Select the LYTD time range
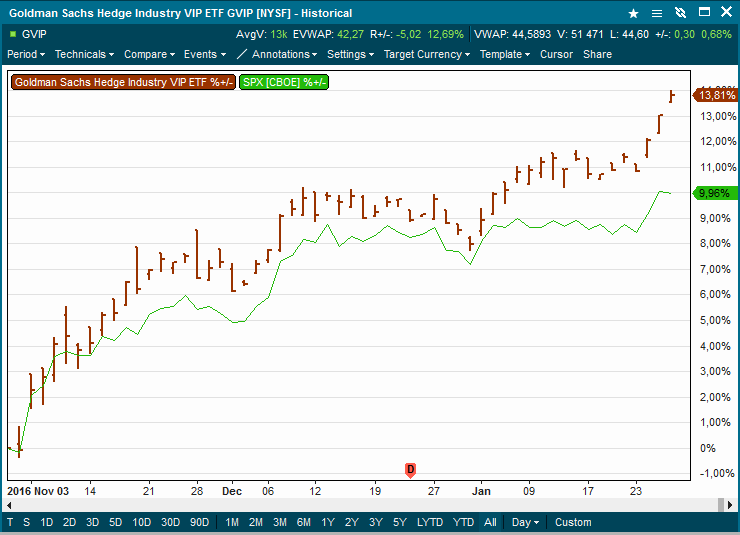740x535 pixels. pyautogui.click(x=430, y=522)
